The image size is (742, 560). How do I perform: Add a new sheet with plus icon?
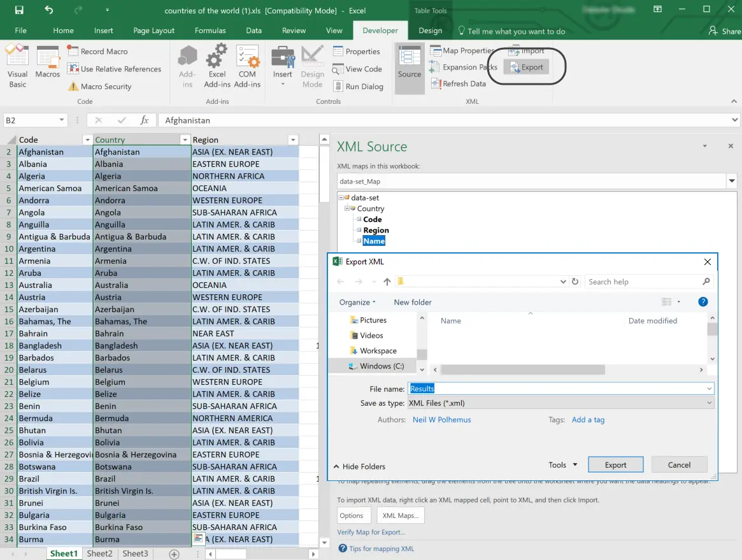pos(174,554)
